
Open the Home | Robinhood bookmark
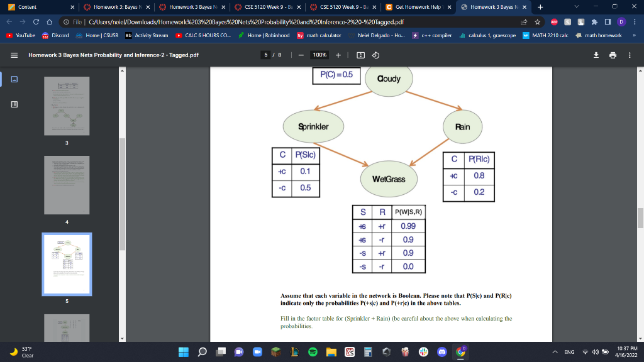point(264,35)
